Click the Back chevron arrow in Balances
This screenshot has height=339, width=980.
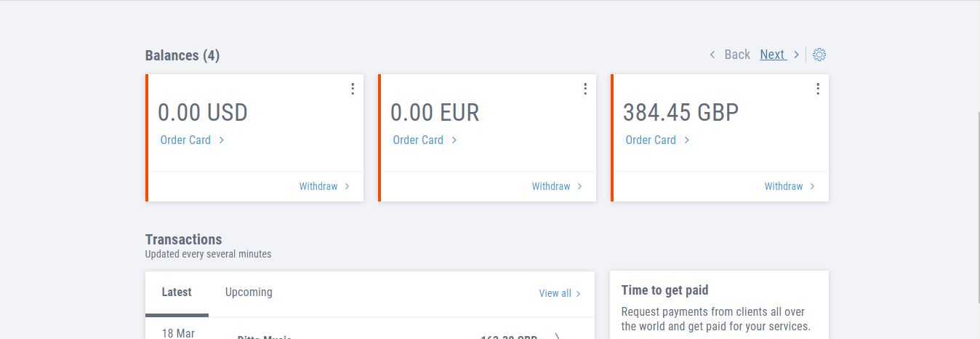712,55
